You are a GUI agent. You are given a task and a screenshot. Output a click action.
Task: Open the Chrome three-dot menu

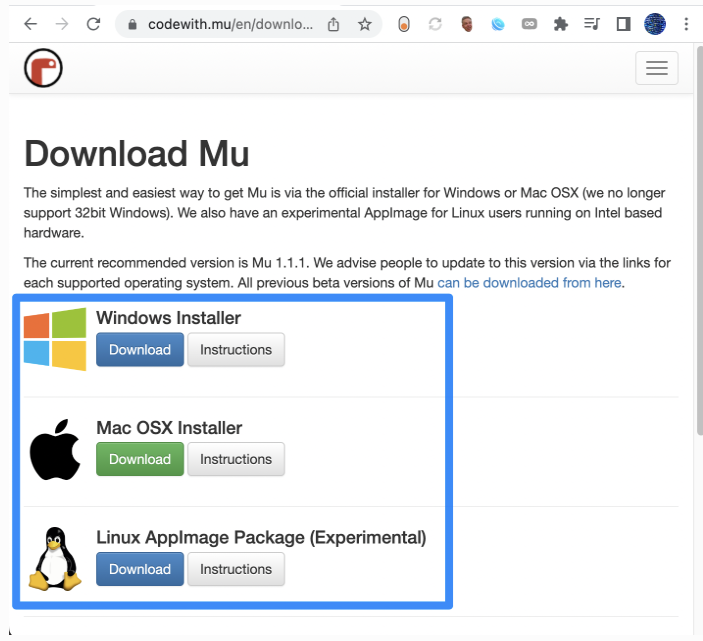coord(686,24)
